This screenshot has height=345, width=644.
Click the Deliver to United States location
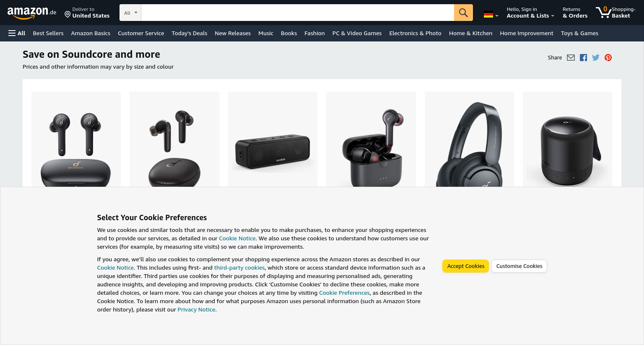87,13
